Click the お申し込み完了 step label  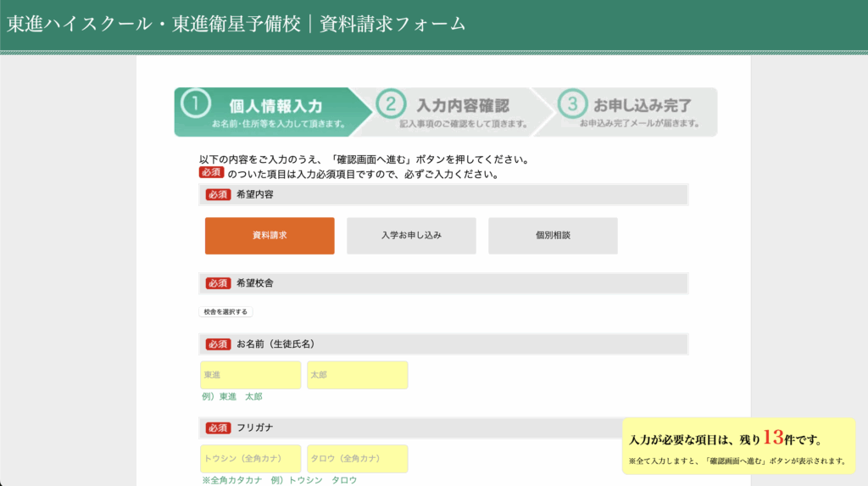coord(642,107)
